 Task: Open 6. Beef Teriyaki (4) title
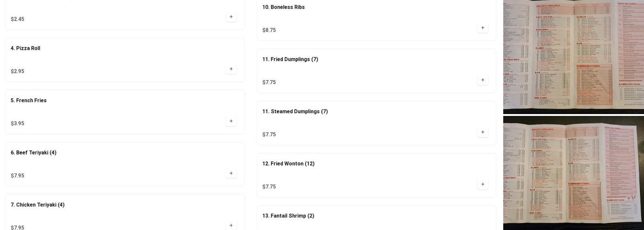click(x=34, y=153)
